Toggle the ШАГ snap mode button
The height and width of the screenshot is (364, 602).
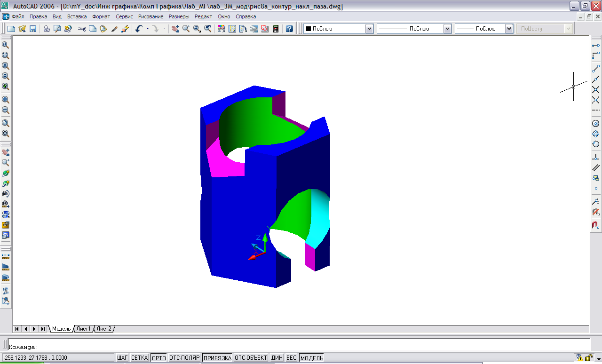[122, 358]
